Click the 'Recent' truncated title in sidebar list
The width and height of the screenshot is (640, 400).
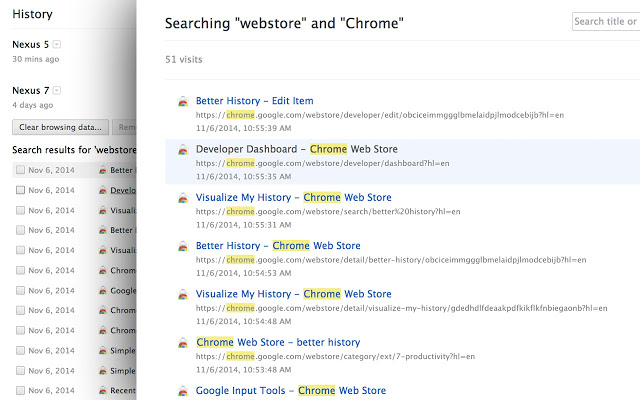tap(123, 391)
